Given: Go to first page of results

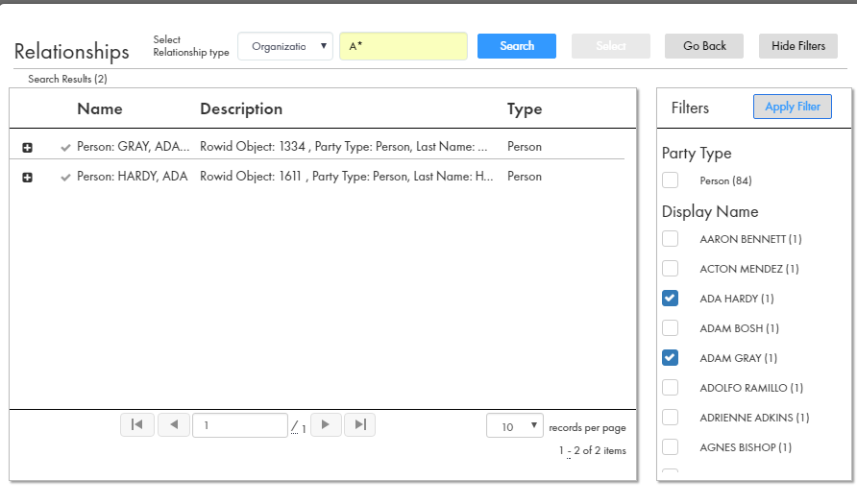Looking at the screenshot, I should pyautogui.click(x=137, y=425).
